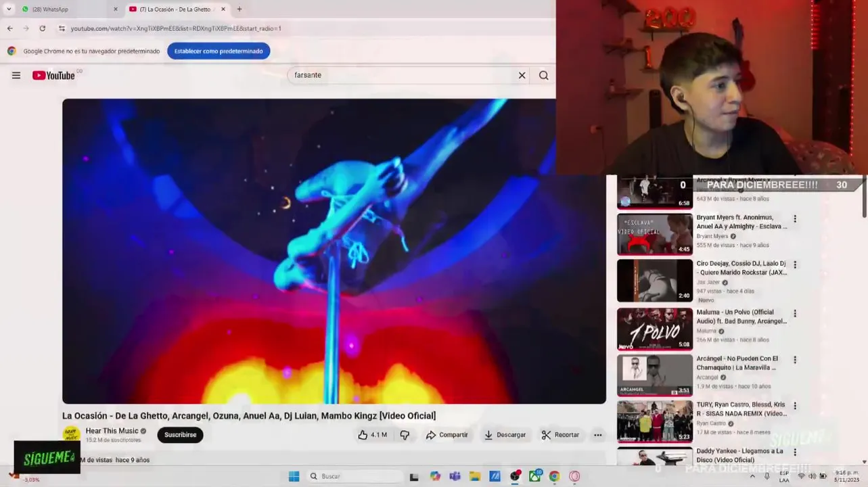868x487 pixels.
Task: Switch to Google Chrome taskbar icon
Action: (x=554, y=476)
